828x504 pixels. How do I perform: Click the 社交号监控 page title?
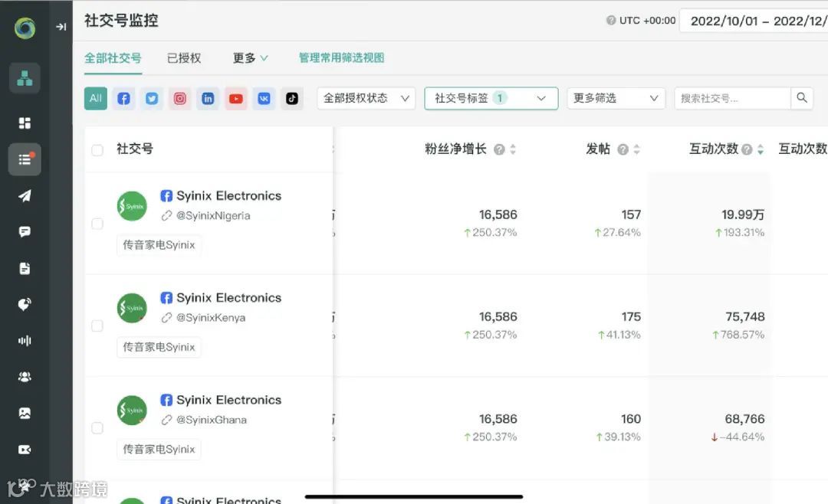point(121,21)
